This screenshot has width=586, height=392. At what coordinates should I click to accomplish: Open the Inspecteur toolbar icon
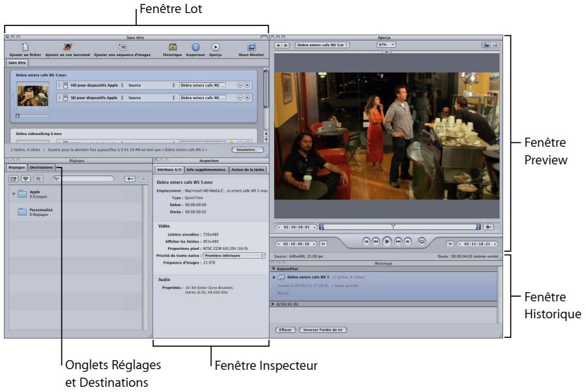[x=196, y=47]
